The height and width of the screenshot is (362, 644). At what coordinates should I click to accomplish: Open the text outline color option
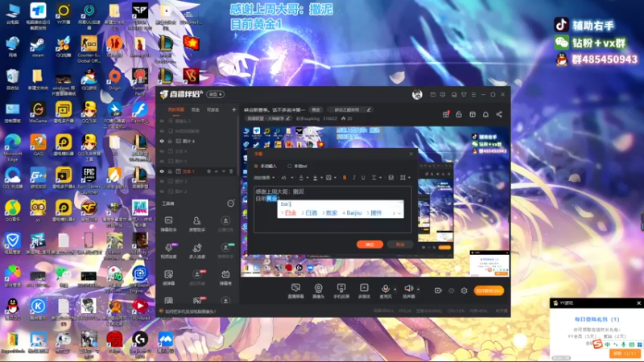click(x=316, y=178)
